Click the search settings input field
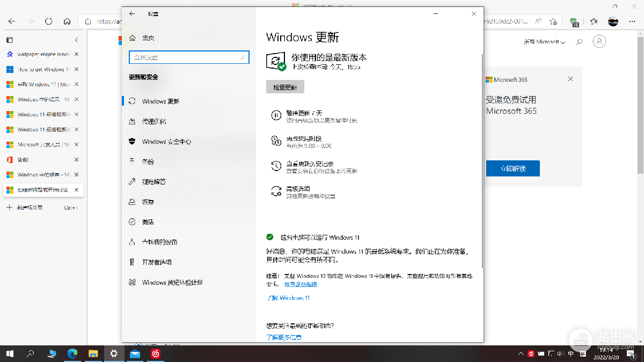 click(189, 57)
